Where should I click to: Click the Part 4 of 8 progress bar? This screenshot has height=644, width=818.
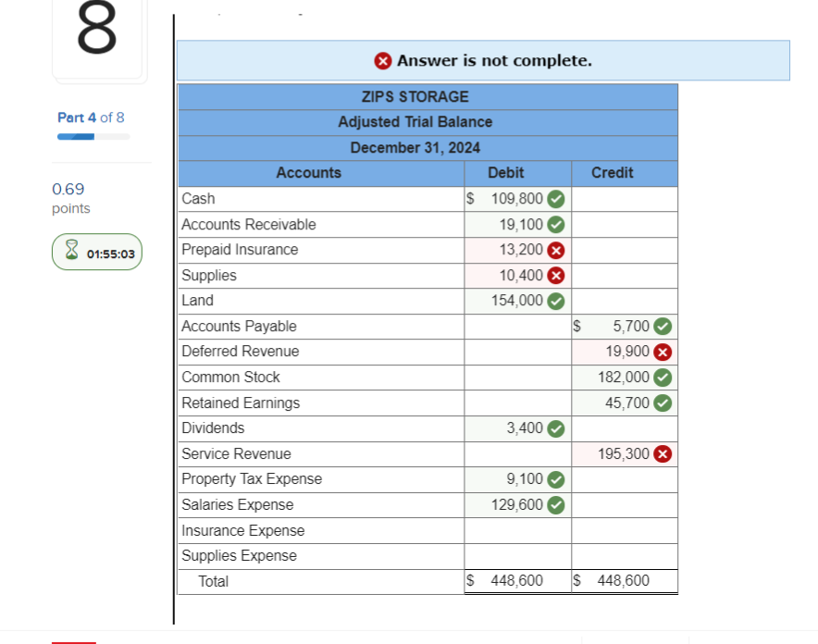[93, 137]
